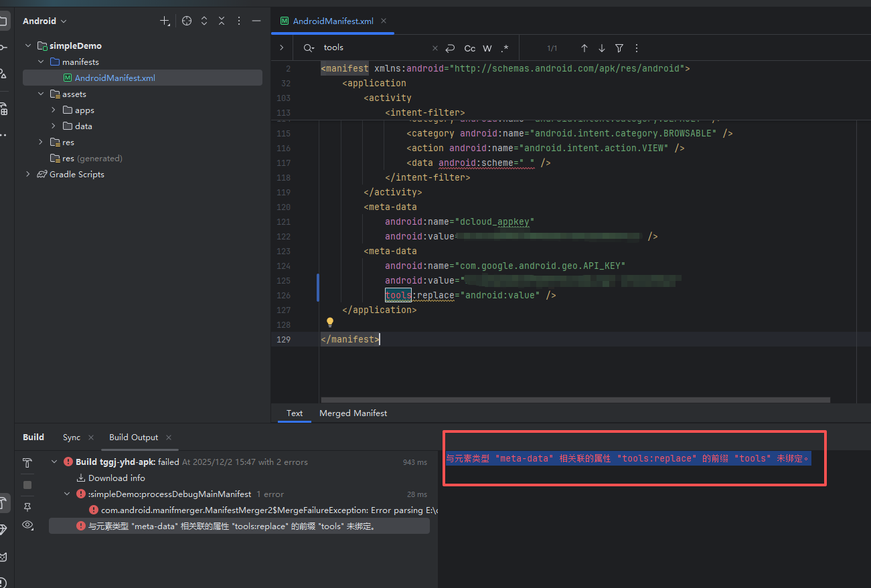Toggle Match Case (Cc) in the search bar
This screenshot has height=588, width=871.
[470, 48]
